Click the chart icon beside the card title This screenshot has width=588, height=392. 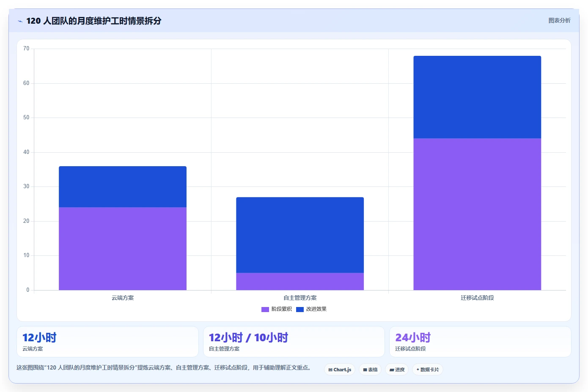click(x=20, y=21)
